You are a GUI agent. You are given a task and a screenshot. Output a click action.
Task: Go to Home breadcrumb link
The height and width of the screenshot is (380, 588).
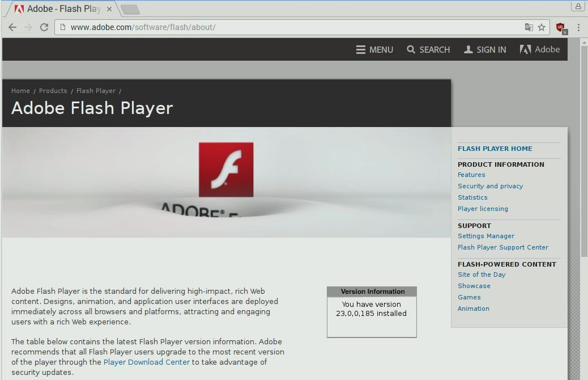[x=20, y=91]
